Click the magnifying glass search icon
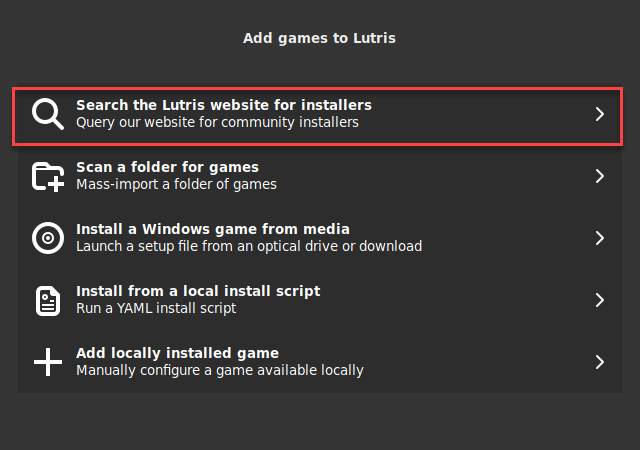The image size is (640, 450). [48, 114]
